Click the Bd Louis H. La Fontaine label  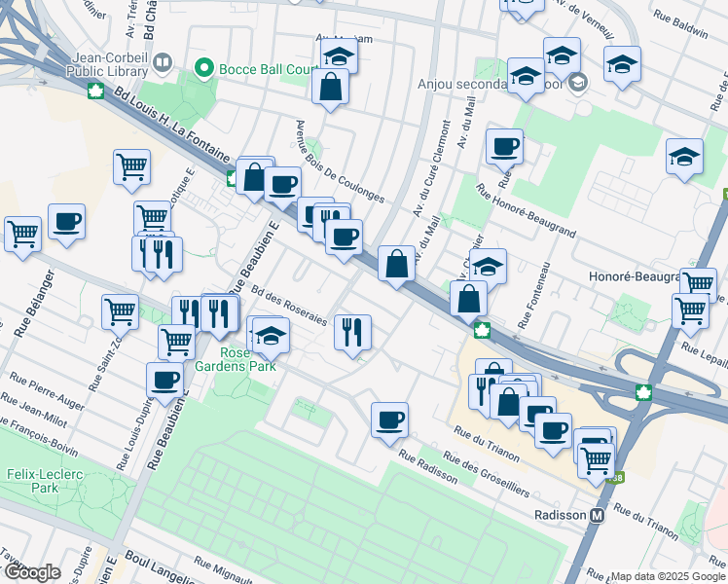pyautogui.click(x=171, y=125)
